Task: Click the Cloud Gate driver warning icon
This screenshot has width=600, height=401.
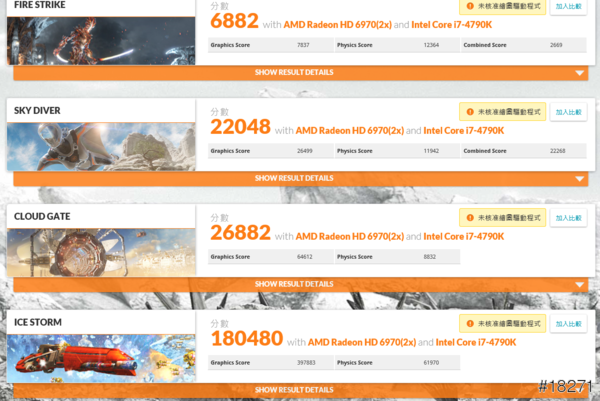Action: tap(470, 218)
